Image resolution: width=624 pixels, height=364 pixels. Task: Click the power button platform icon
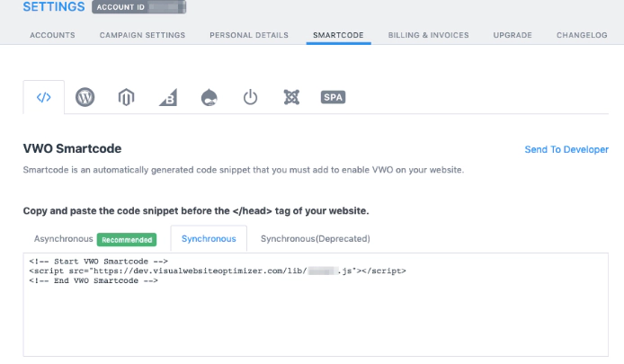click(x=250, y=98)
